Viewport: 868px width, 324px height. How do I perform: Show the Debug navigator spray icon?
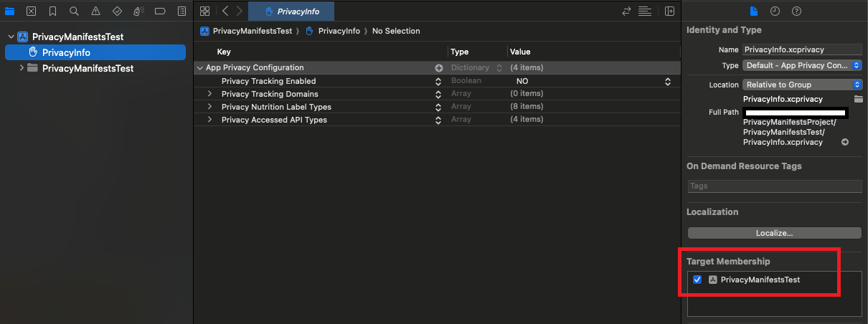point(139,11)
